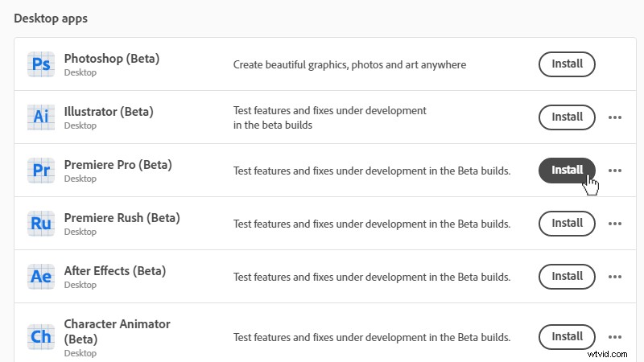Install Premiere Rush (Beta)
The image size is (644, 362).
coord(567,223)
